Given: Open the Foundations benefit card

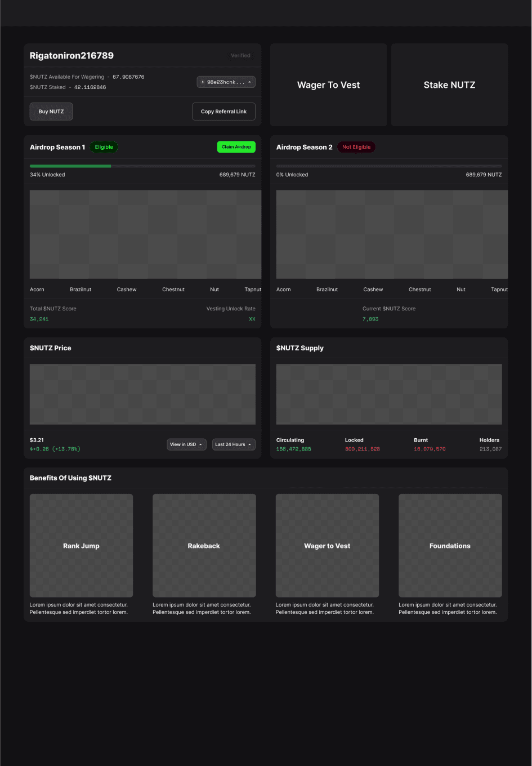Looking at the screenshot, I should [x=450, y=545].
